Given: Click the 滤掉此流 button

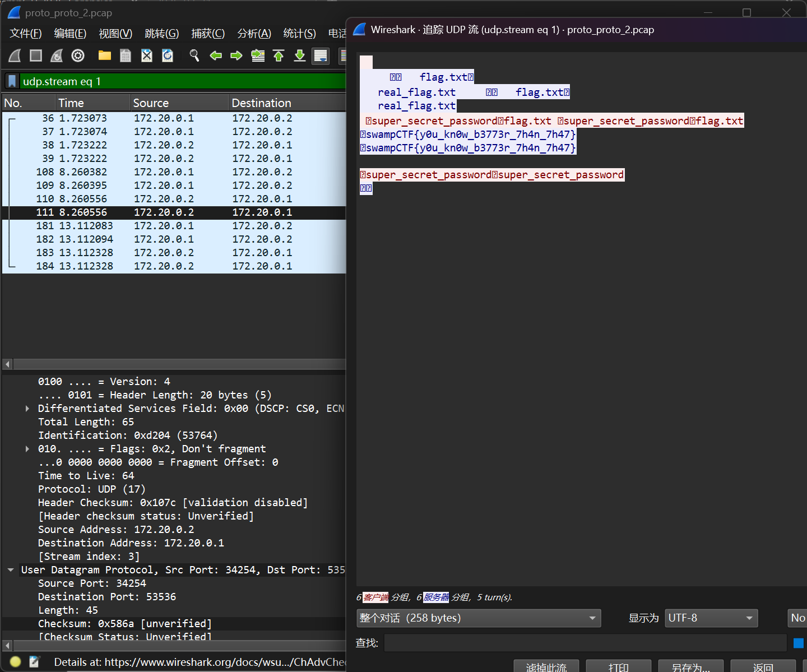Looking at the screenshot, I should (546, 666).
